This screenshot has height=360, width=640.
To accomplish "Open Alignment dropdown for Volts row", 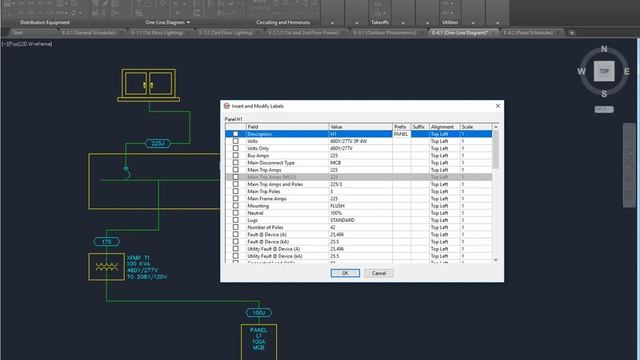I will point(444,141).
